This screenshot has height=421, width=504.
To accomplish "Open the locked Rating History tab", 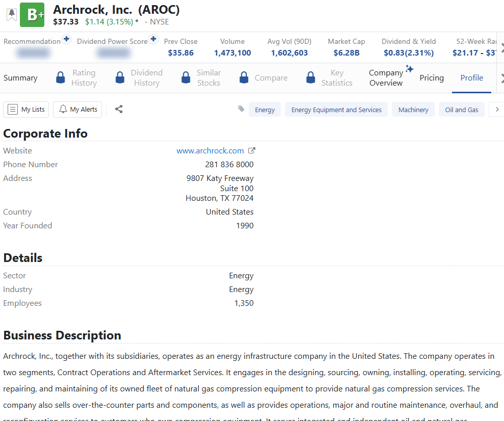I will click(76, 78).
